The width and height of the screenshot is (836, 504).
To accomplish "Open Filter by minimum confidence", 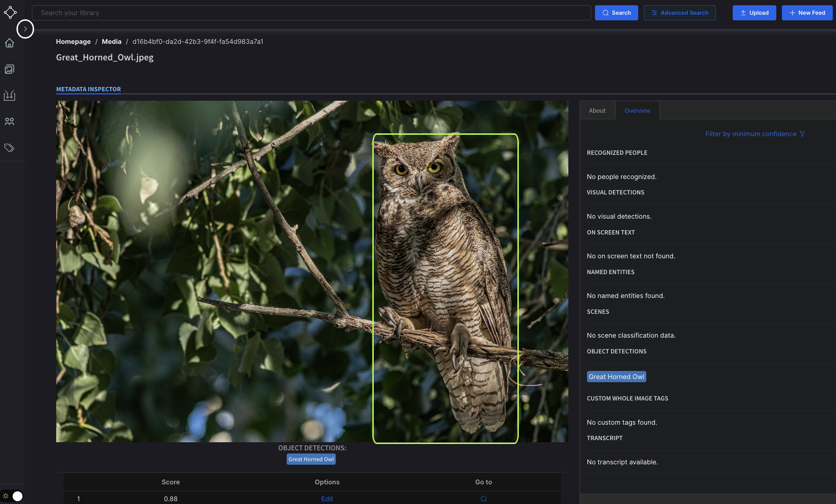I will point(755,134).
